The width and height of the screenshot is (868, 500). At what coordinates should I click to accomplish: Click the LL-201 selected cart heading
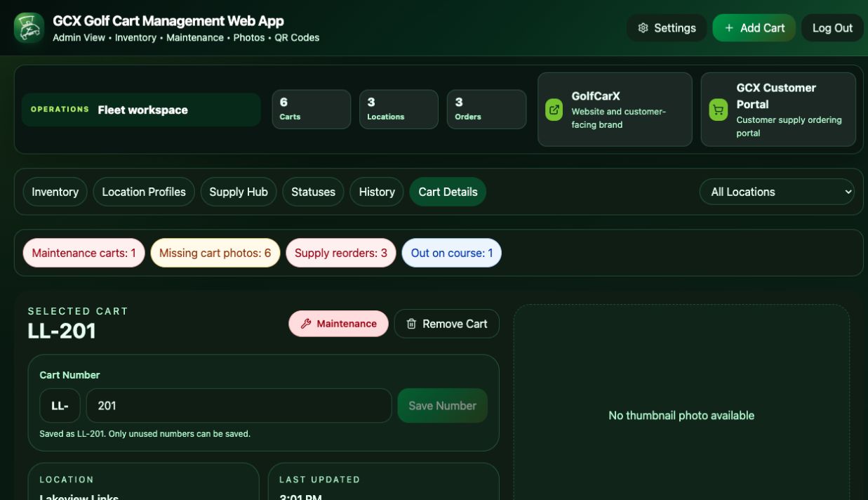pos(62,331)
